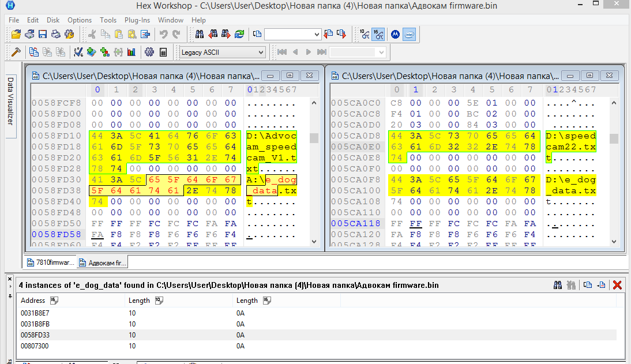The height and width of the screenshot is (364, 631).
Task: Click the hammer tool icon
Action: point(16,52)
